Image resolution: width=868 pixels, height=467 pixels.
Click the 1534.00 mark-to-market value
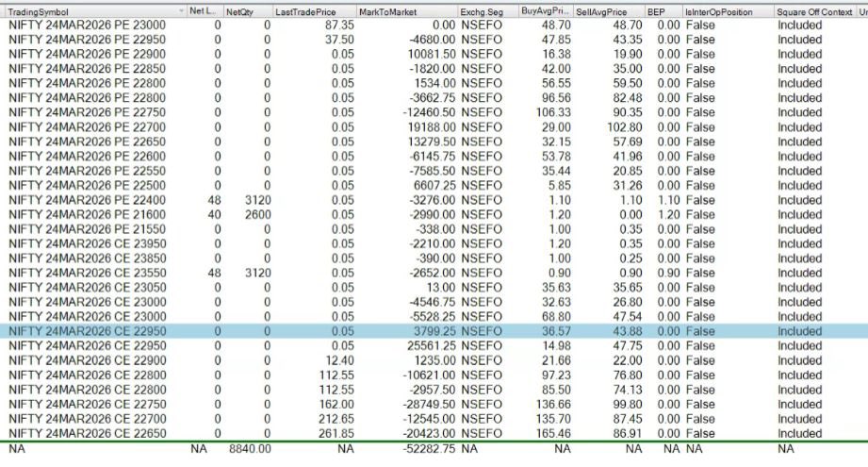click(x=434, y=83)
